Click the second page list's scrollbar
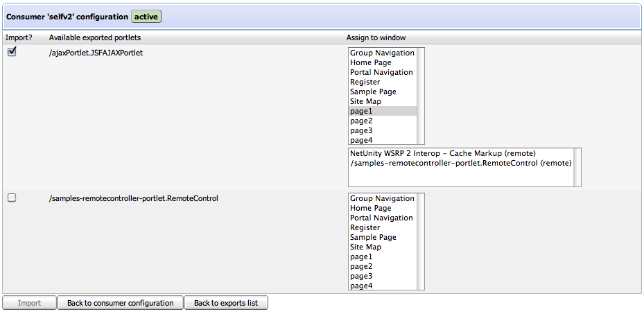 (x=420, y=241)
